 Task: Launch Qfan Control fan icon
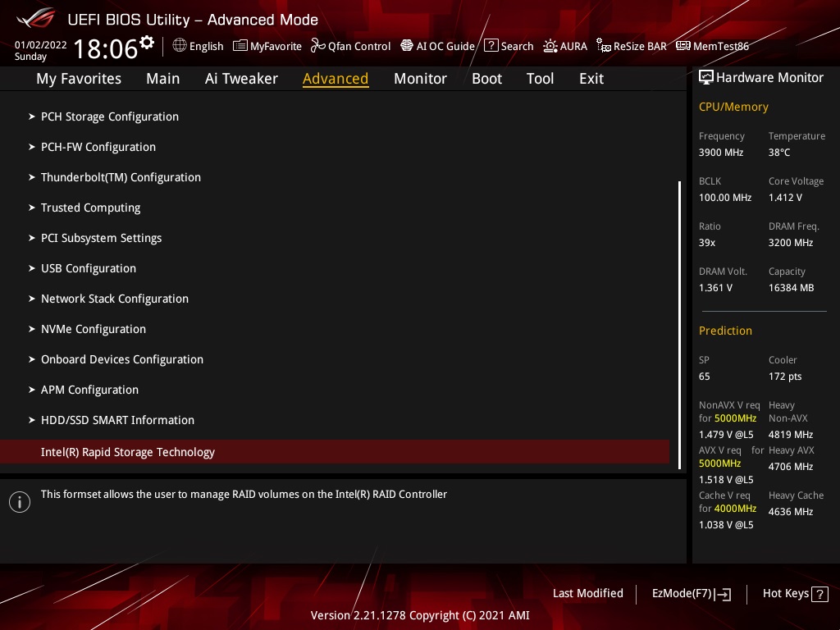point(318,46)
